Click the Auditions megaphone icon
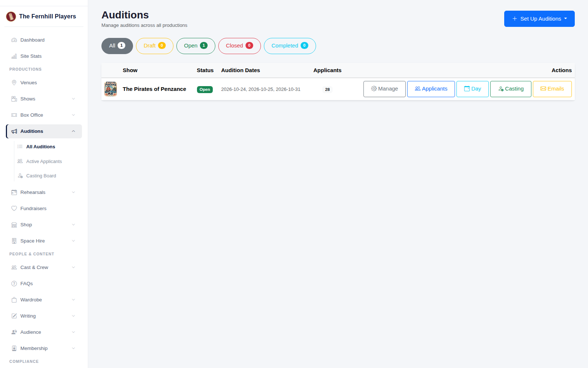Image resolution: width=588 pixels, height=368 pixels. pyautogui.click(x=14, y=131)
